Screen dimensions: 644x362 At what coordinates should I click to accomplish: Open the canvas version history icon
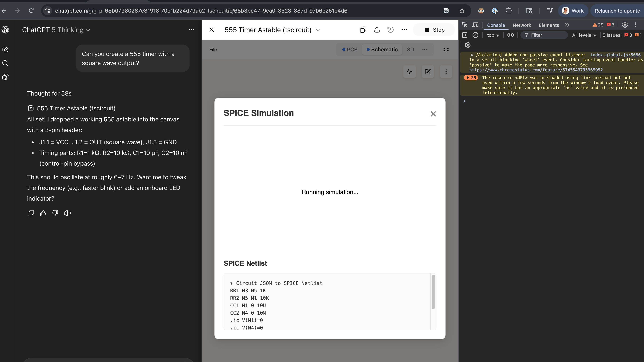point(390,30)
